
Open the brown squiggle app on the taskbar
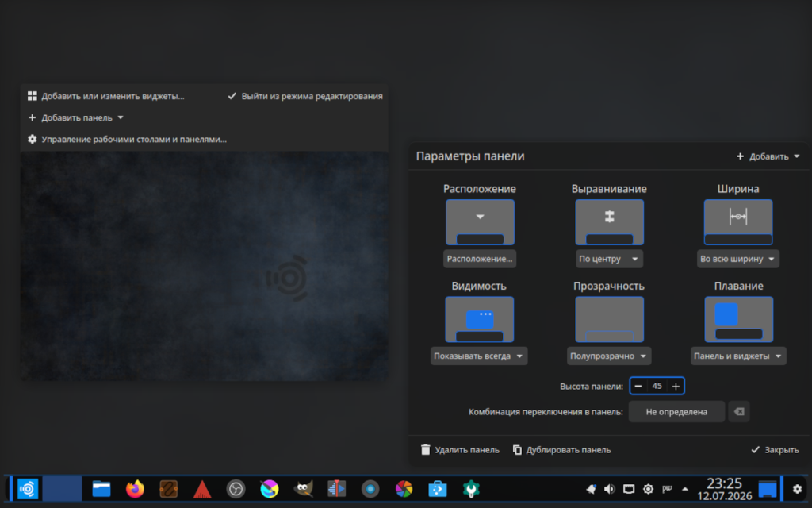pos(169,489)
